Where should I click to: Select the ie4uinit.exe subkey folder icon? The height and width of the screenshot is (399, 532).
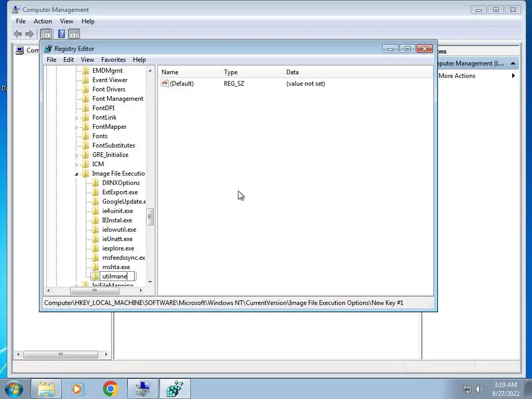click(96, 211)
